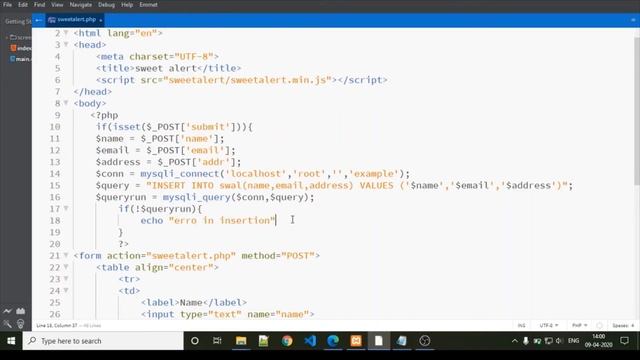Open the UTF-8 encoding dropdown

549,326
